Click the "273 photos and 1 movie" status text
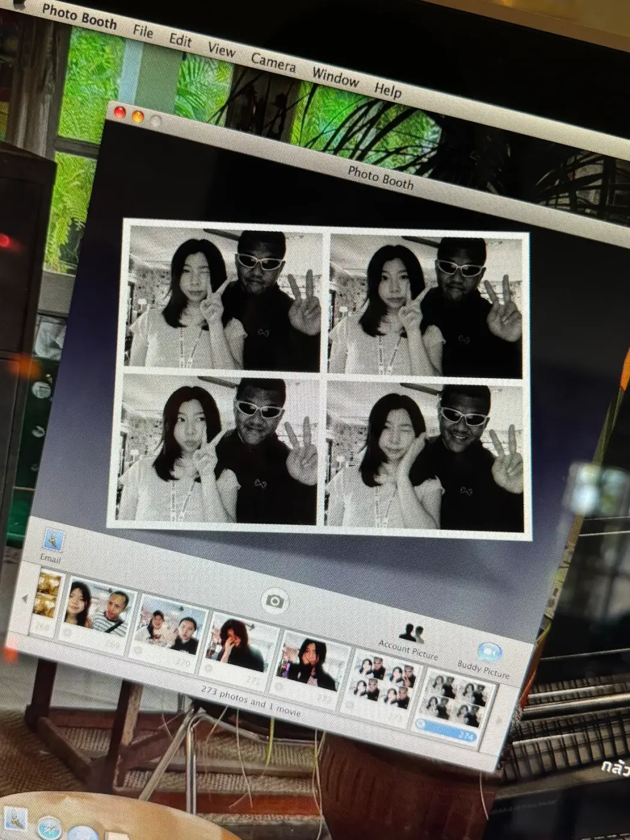 tap(251, 701)
